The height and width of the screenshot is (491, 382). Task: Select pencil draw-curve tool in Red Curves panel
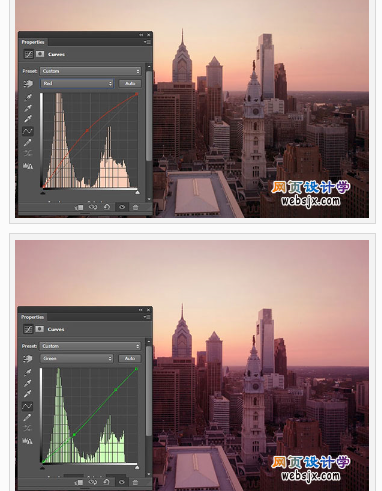tap(28, 143)
